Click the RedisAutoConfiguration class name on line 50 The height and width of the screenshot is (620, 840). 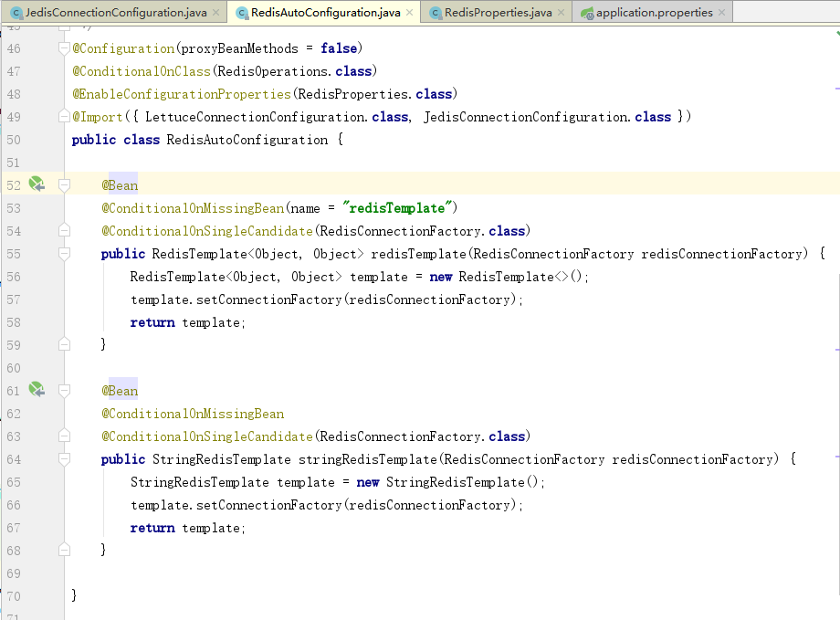247,140
